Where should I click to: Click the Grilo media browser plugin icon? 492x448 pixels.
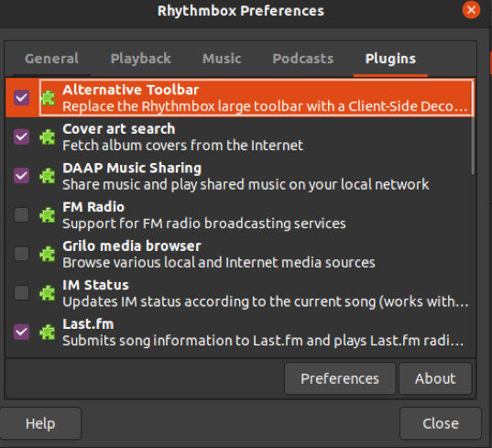48,254
